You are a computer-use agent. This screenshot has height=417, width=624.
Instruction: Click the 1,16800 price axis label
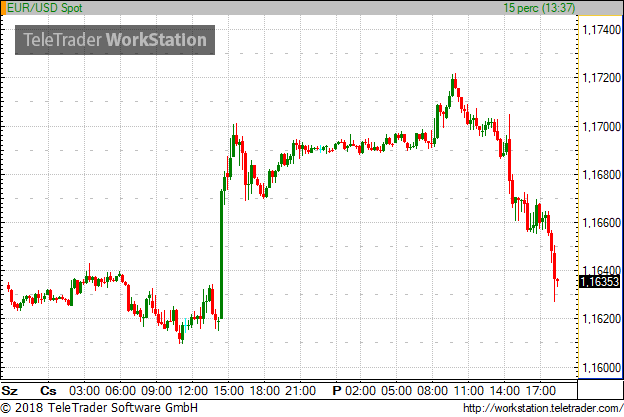tap(601, 174)
